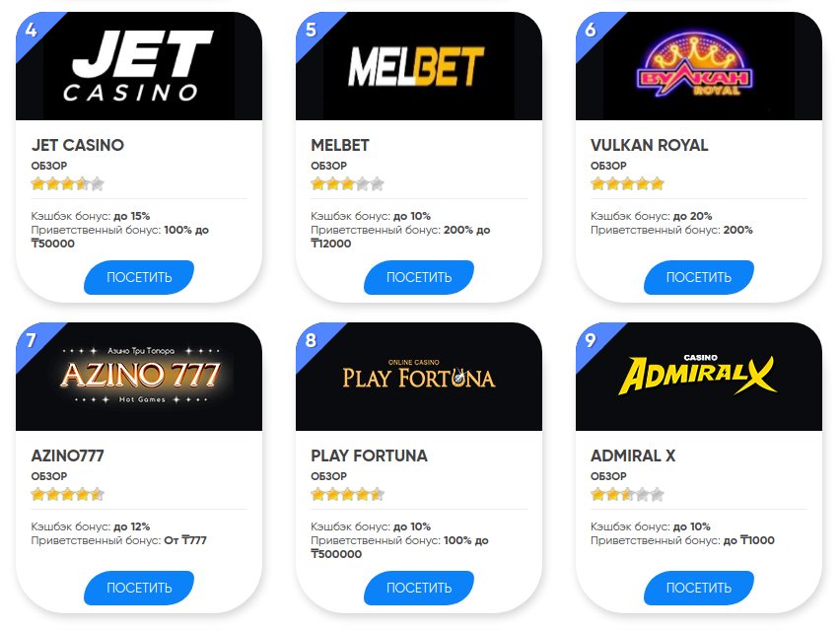This screenshot has width=840, height=630.
Task: Click the Azino 777 logo banner
Action: tap(139, 377)
